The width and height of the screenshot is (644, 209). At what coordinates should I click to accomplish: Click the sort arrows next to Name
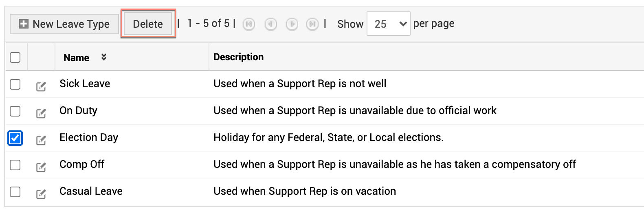pos(104,57)
